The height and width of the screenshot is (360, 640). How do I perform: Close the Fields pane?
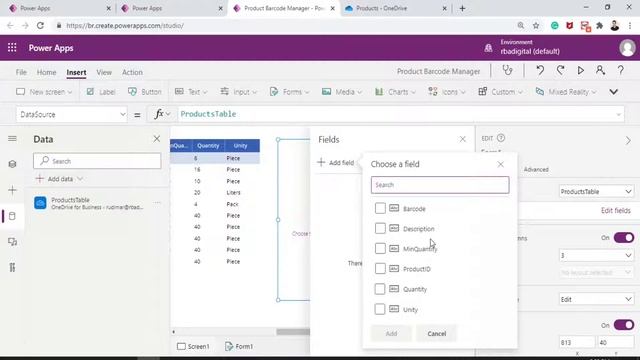tap(462, 139)
